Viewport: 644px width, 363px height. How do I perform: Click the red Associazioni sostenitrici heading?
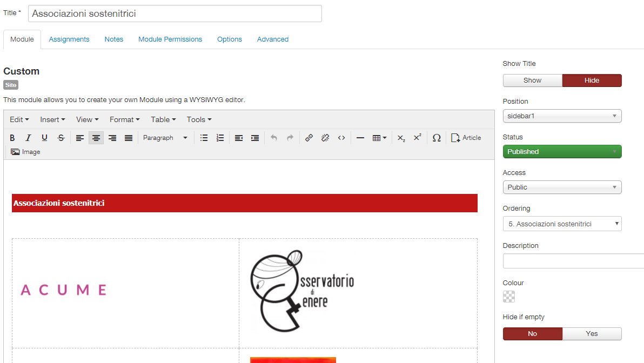(x=245, y=203)
